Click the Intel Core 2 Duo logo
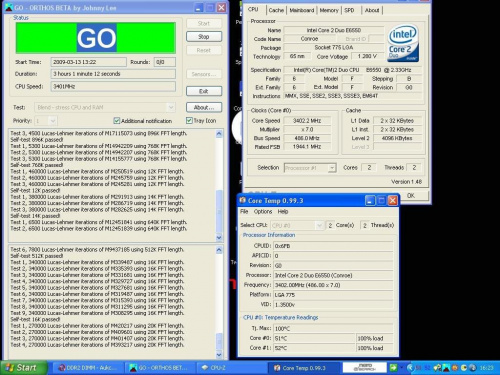This screenshot has height=375, width=500. [403, 43]
